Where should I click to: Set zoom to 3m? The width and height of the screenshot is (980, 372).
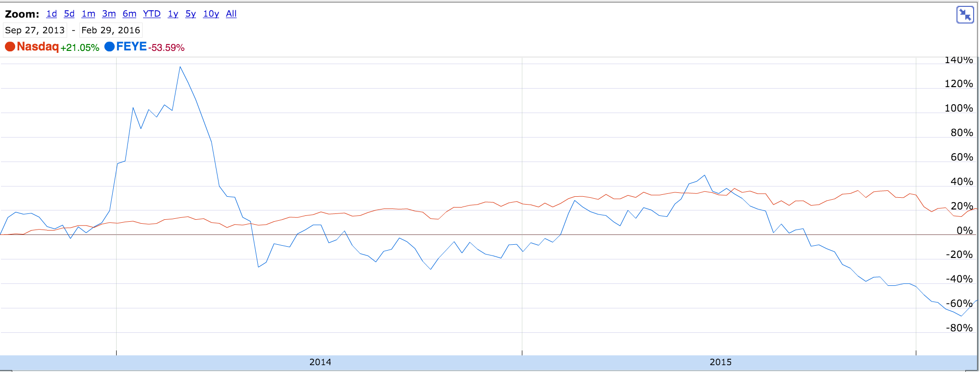(109, 14)
